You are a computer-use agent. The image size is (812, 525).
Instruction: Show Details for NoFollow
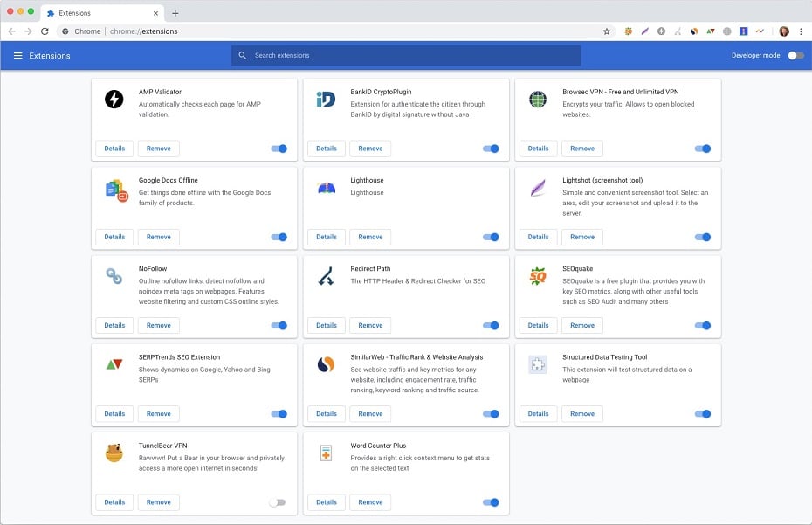pyautogui.click(x=114, y=326)
